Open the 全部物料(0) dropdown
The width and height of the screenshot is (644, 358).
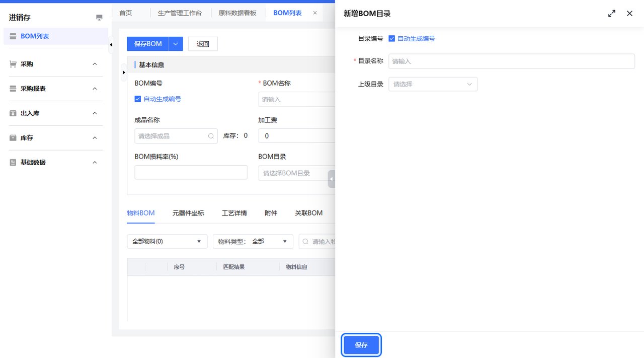coord(167,241)
